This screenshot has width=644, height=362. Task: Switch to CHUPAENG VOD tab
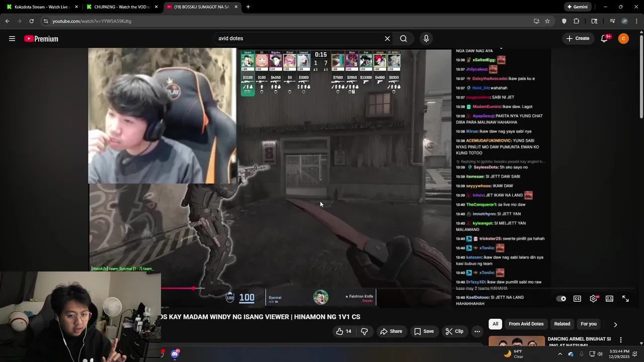tap(122, 7)
